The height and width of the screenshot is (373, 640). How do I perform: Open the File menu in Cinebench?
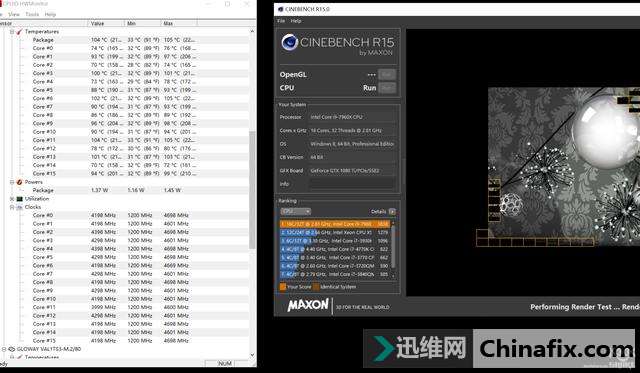[x=281, y=21]
